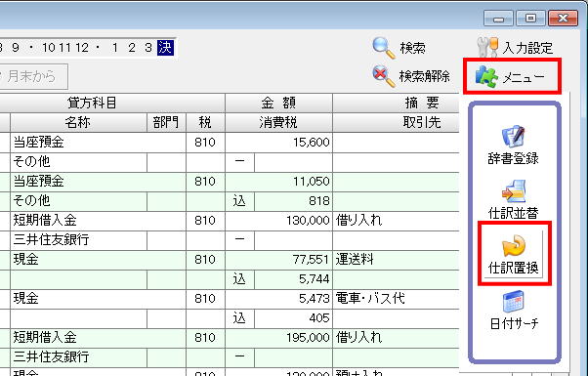Click 込 cell beside 405
588x376 pixels.
[239, 318]
